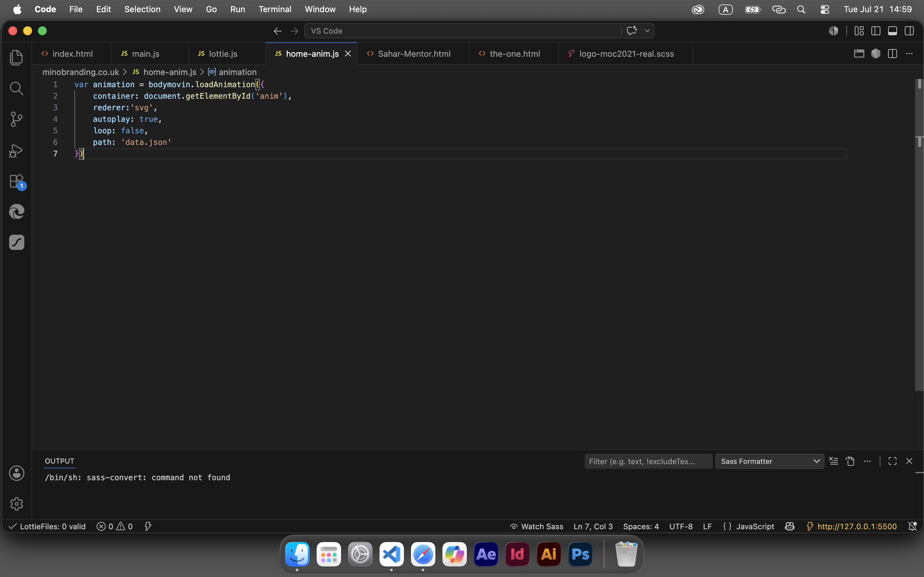Open the editor More Actions ellipsis menu
The height and width of the screenshot is (577, 924).
click(x=909, y=54)
